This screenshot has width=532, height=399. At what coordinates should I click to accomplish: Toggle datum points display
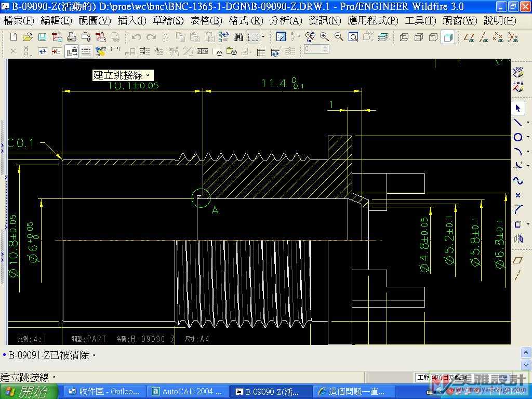pos(498,37)
